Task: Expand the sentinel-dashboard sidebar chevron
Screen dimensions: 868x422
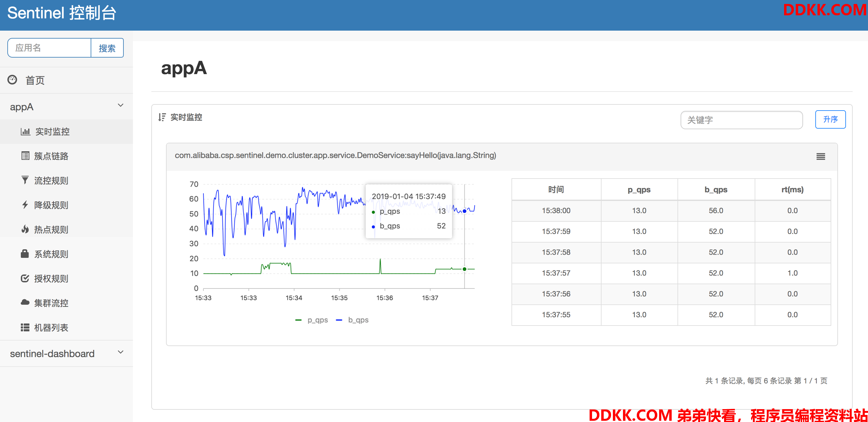Action: [121, 352]
